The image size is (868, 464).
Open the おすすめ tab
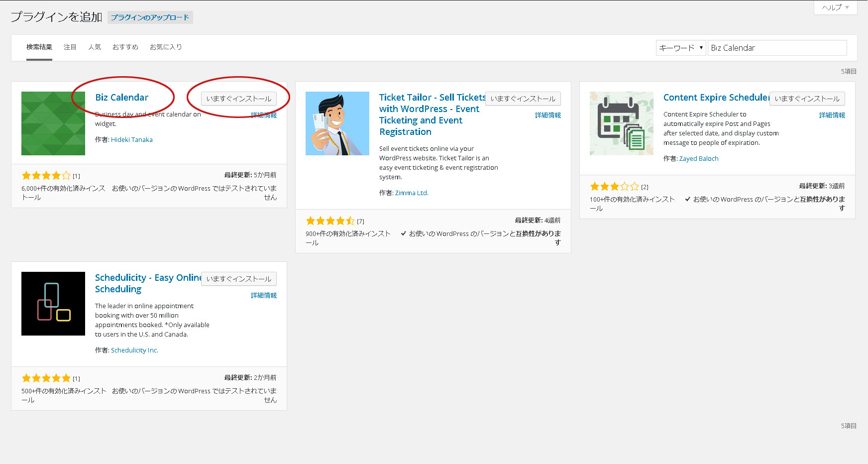pos(125,47)
